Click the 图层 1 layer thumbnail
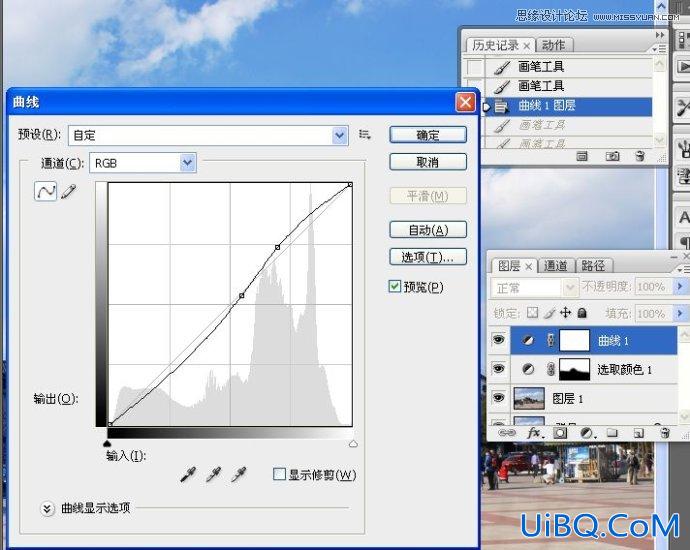The width and height of the screenshot is (690, 550). [529, 398]
